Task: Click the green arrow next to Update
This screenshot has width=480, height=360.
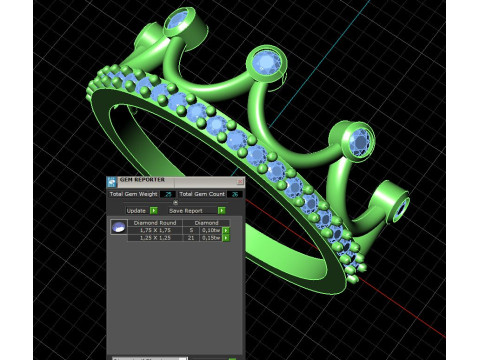Action: 154,211
